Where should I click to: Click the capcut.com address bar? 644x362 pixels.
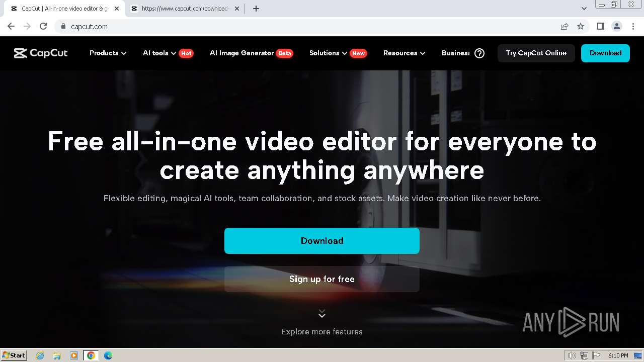click(x=307, y=27)
